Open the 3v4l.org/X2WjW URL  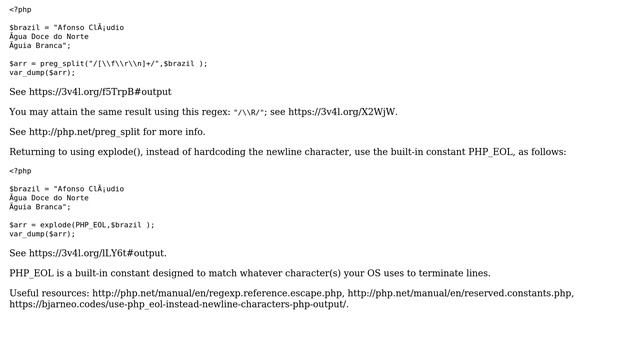pyautogui.click(x=342, y=112)
